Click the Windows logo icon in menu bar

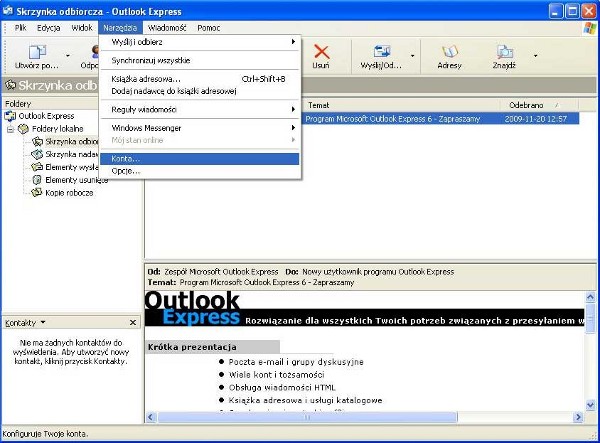point(590,28)
